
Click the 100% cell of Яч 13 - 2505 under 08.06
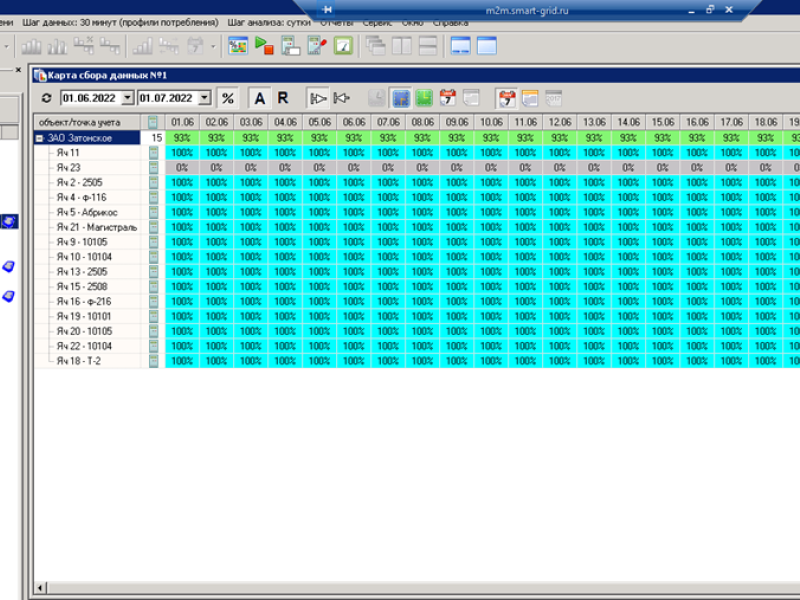pyautogui.click(x=422, y=272)
